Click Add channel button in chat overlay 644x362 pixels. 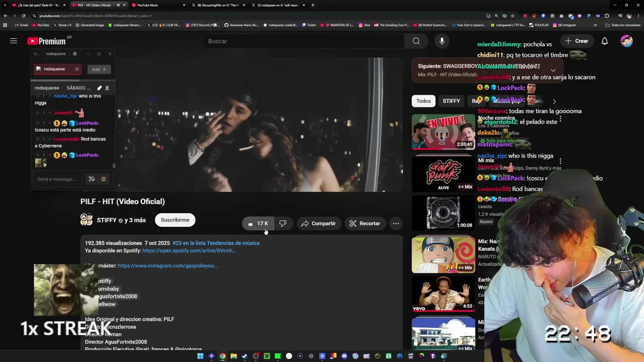(99, 69)
